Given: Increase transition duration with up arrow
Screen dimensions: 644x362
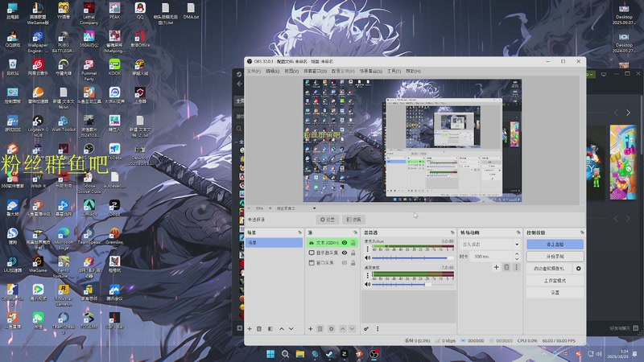Looking at the screenshot, I should tap(517, 254).
